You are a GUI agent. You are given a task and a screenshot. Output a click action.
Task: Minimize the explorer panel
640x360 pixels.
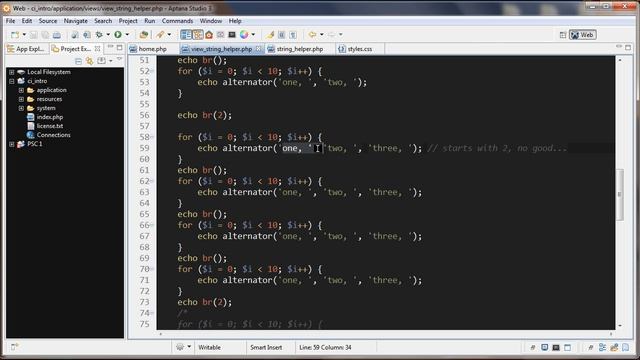coord(110,47)
